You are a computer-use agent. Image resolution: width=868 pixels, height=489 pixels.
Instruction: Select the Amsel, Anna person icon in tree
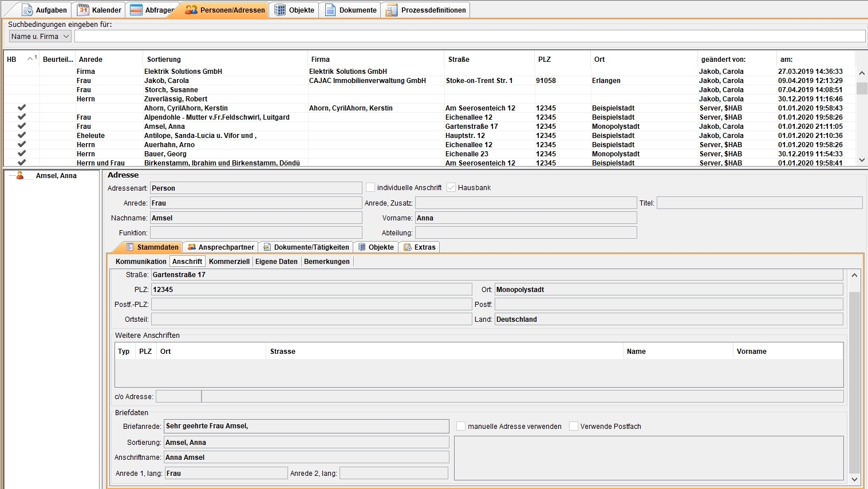tap(20, 176)
